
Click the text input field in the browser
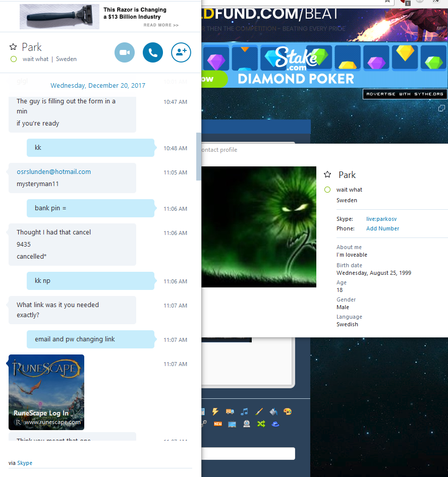pyautogui.click(x=248, y=453)
